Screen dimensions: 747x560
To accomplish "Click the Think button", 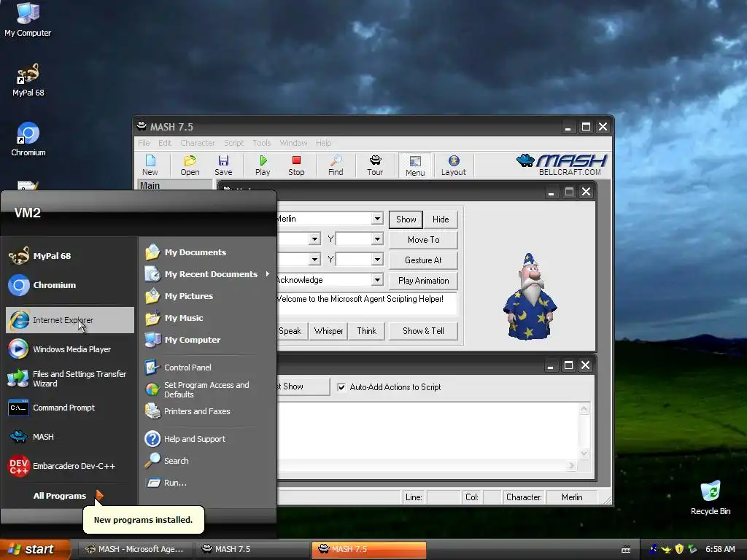I will [x=366, y=330].
